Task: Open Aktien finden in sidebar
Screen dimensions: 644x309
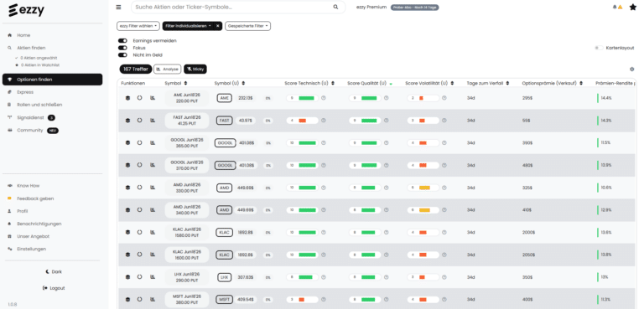Action: click(x=31, y=48)
